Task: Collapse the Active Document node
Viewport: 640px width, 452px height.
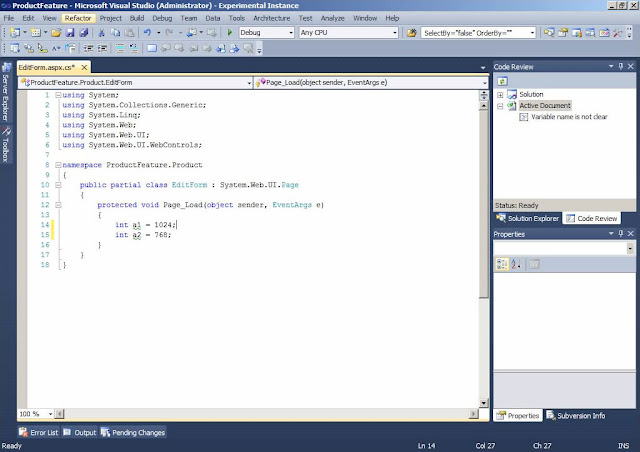Action: 500,106
